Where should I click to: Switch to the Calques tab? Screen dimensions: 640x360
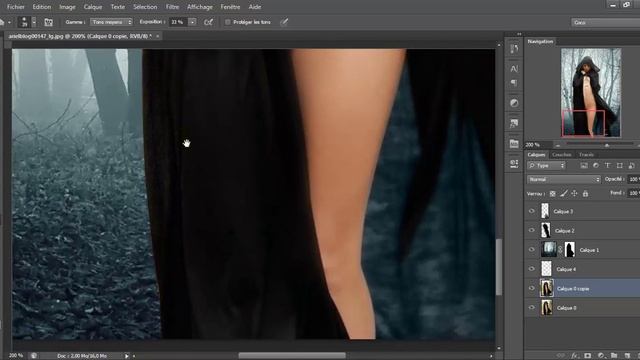point(536,155)
